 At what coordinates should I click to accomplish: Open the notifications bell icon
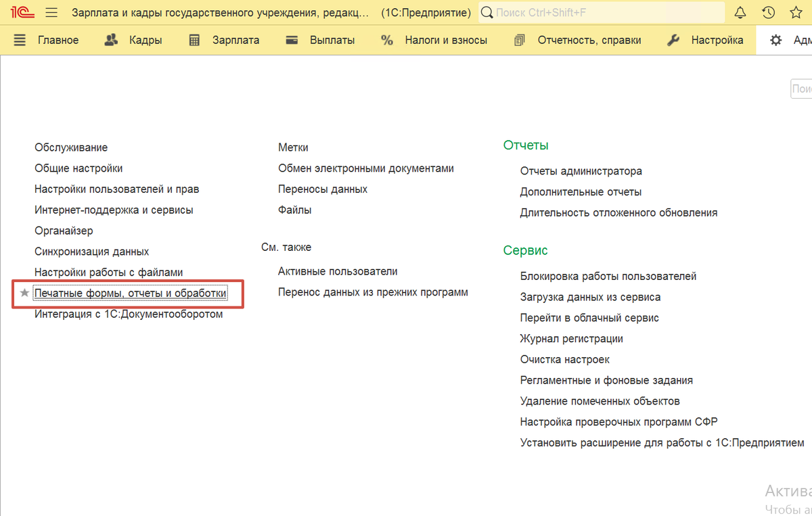coord(740,12)
